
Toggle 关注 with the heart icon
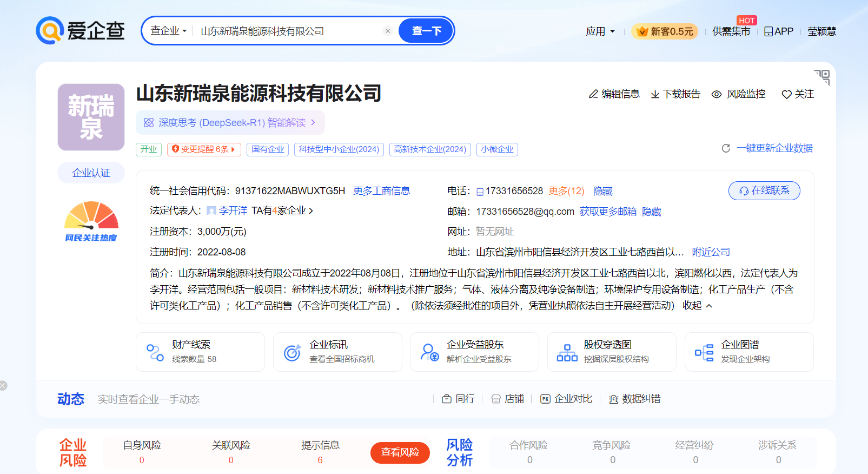[798, 94]
